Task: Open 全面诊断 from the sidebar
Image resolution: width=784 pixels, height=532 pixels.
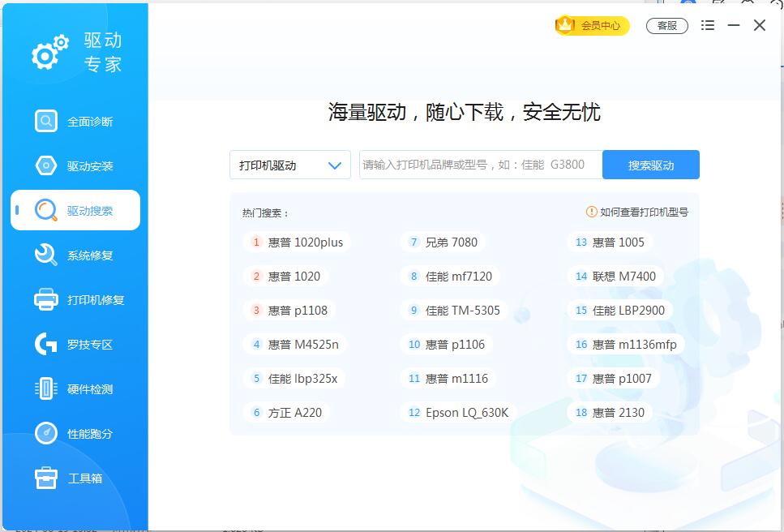Action: (75, 121)
